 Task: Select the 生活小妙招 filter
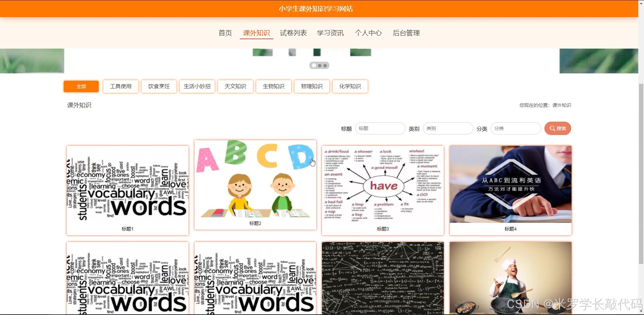pos(197,86)
